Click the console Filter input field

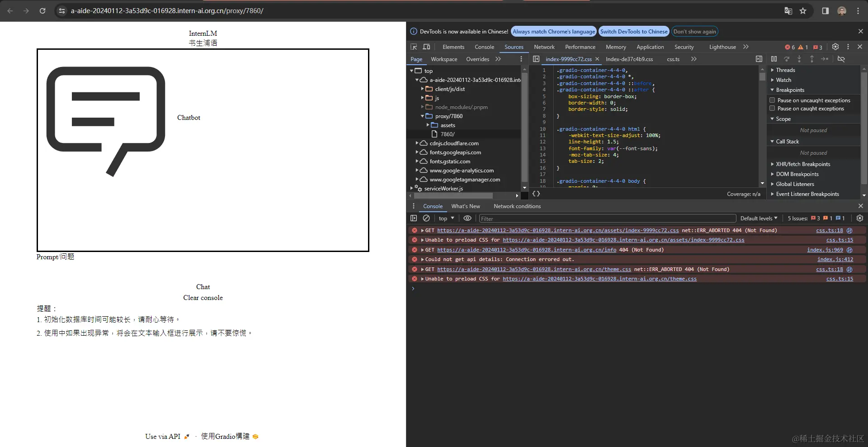[607, 219]
